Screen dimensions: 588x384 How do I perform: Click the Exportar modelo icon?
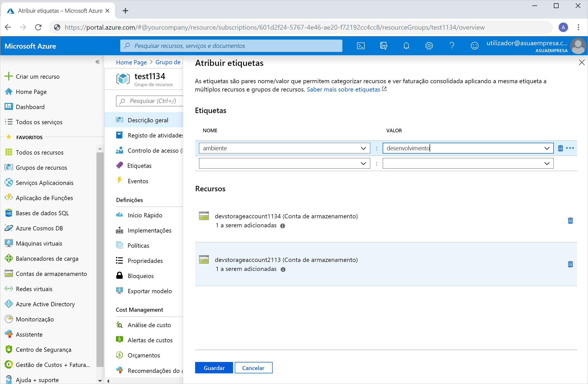point(120,291)
